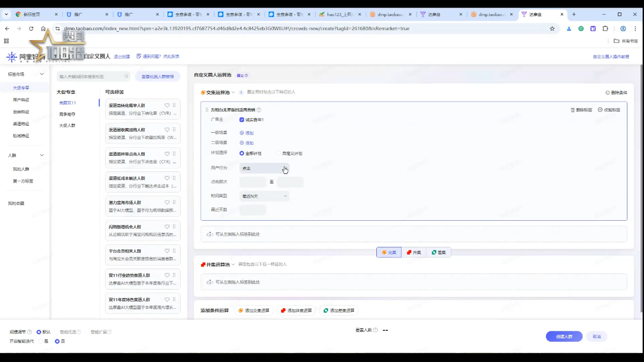The image size is (644, 362).
Task: Click the 创建人群 button
Action: click(x=564, y=336)
